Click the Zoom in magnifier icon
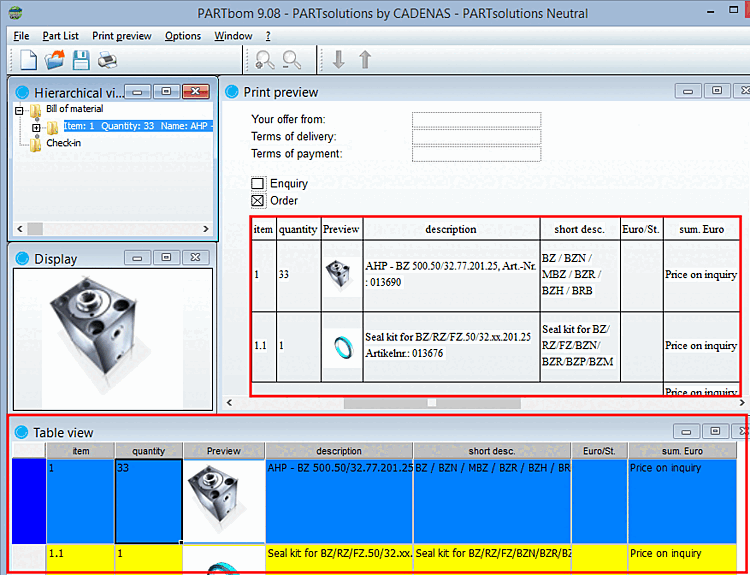Screen dimensions: 750x575 tap(265, 60)
